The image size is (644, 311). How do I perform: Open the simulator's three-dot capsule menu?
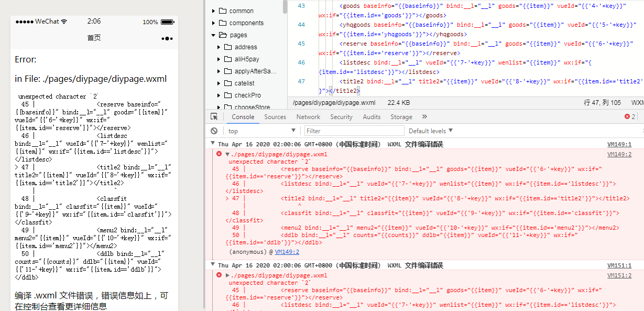pyautogui.click(x=167, y=38)
